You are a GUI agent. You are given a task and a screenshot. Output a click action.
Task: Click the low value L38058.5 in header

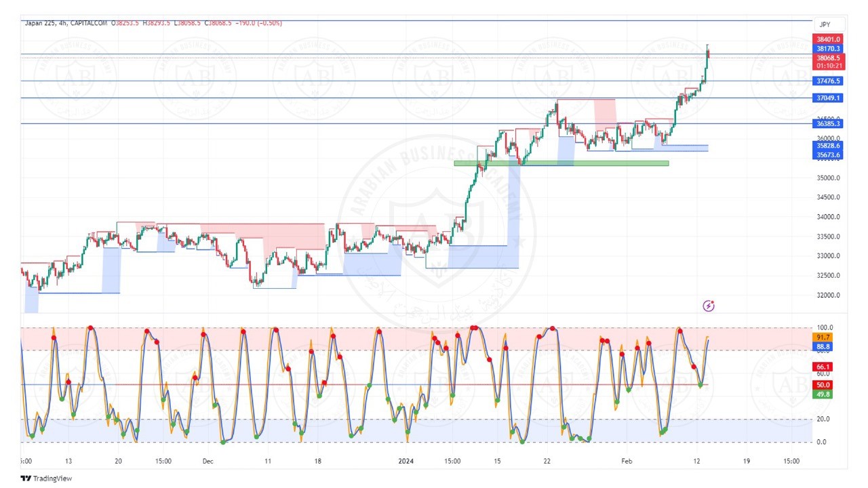point(189,23)
